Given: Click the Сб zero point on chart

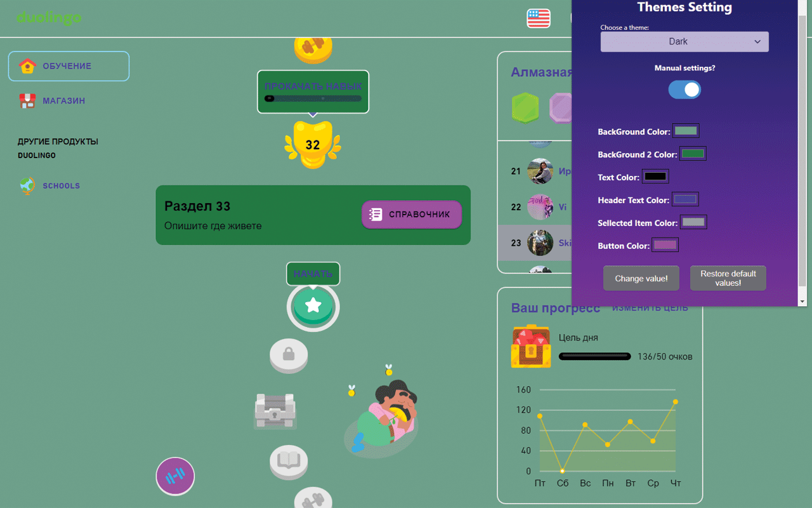Looking at the screenshot, I should (x=563, y=471).
